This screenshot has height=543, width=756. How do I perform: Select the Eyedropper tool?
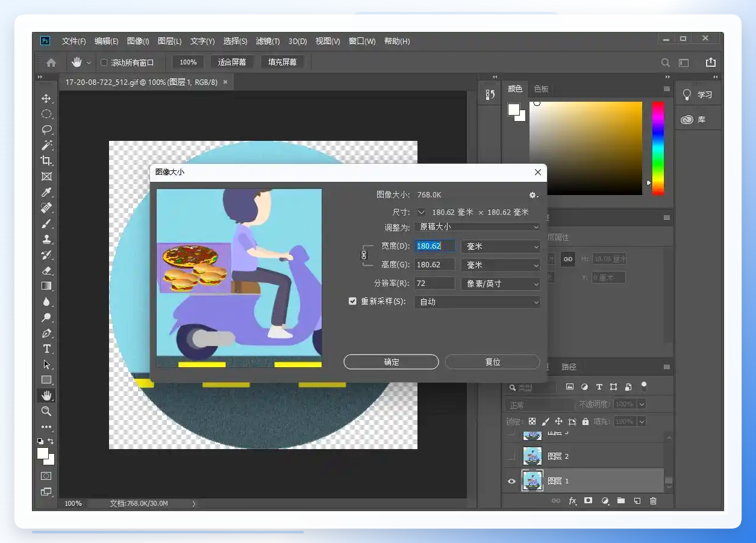[46, 192]
